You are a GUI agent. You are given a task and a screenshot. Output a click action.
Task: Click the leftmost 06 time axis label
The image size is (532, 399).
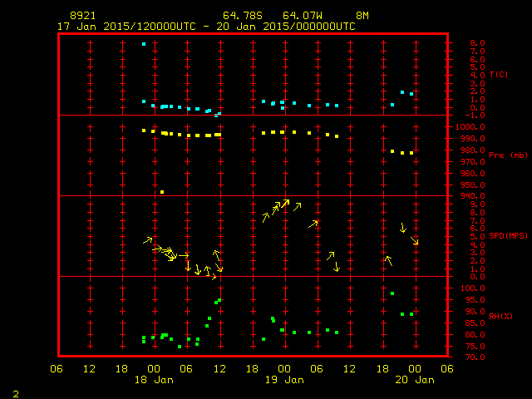[x=57, y=368]
